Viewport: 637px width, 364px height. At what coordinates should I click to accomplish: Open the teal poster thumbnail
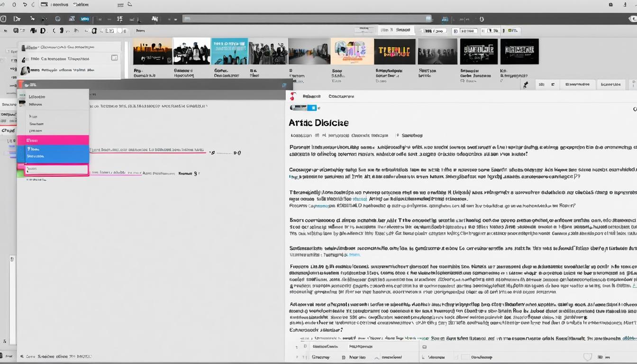(x=229, y=51)
